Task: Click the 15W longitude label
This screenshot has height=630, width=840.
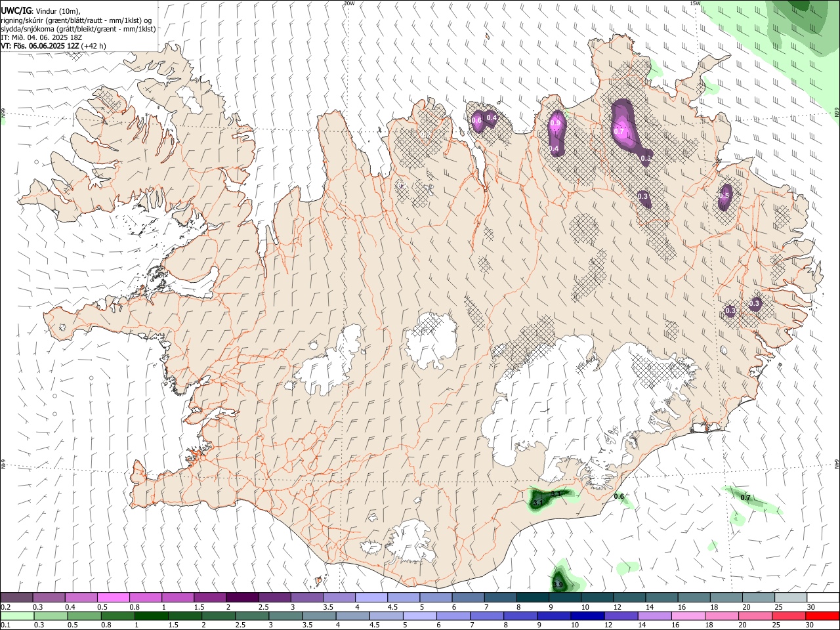Action: click(x=695, y=3)
